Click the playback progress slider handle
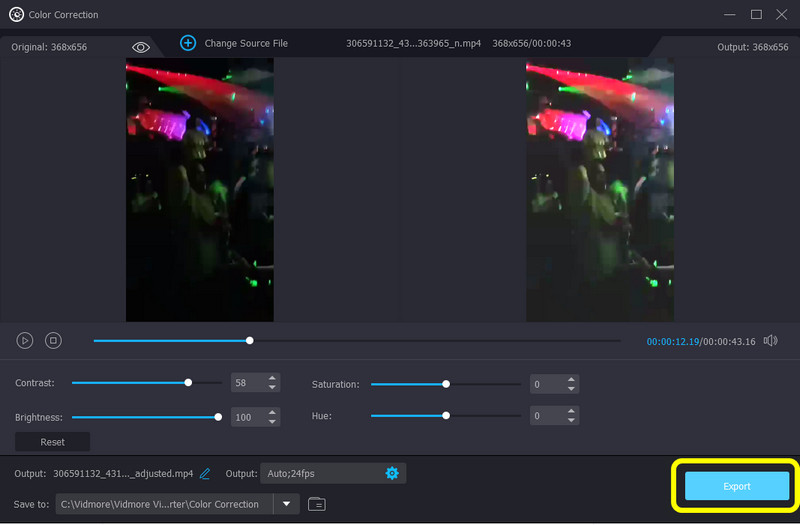This screenshot has width=800, height=525. 249,340
